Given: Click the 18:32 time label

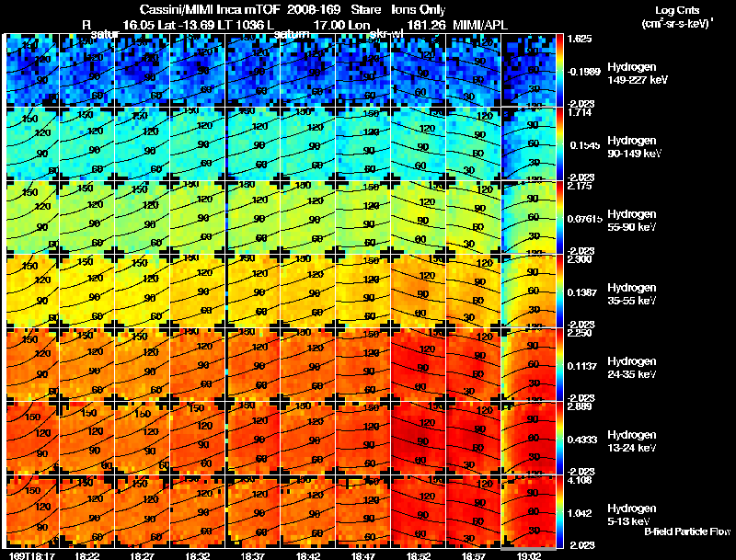Looking at the screenshot, I should [197, 555].
